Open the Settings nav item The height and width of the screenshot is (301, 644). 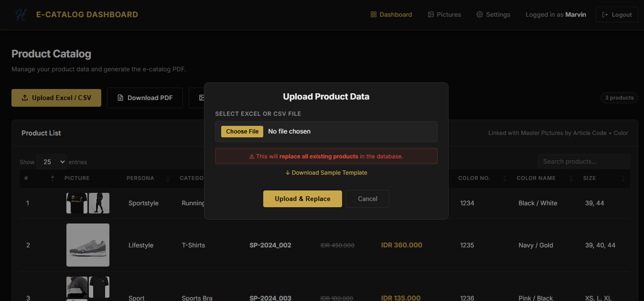tap(493, 15)
